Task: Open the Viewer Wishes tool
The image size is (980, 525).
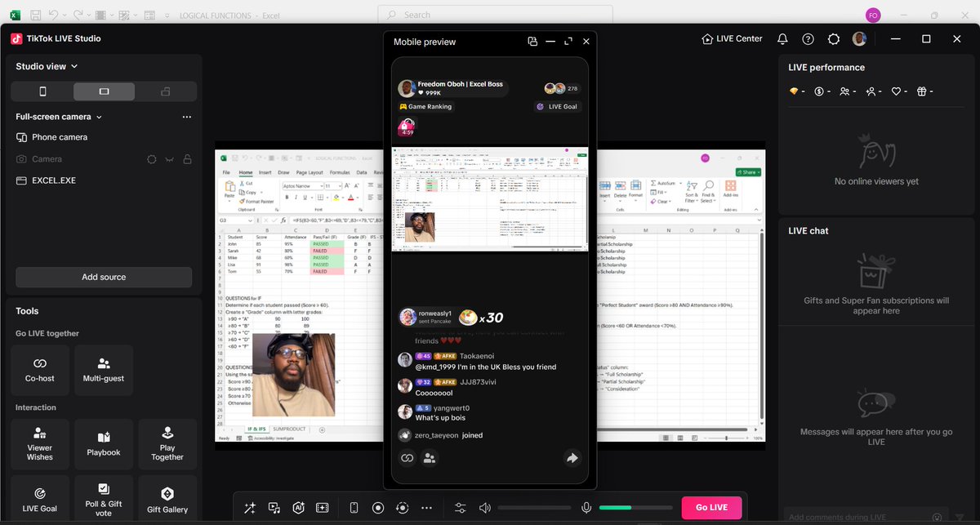Action: coord(39,444)
